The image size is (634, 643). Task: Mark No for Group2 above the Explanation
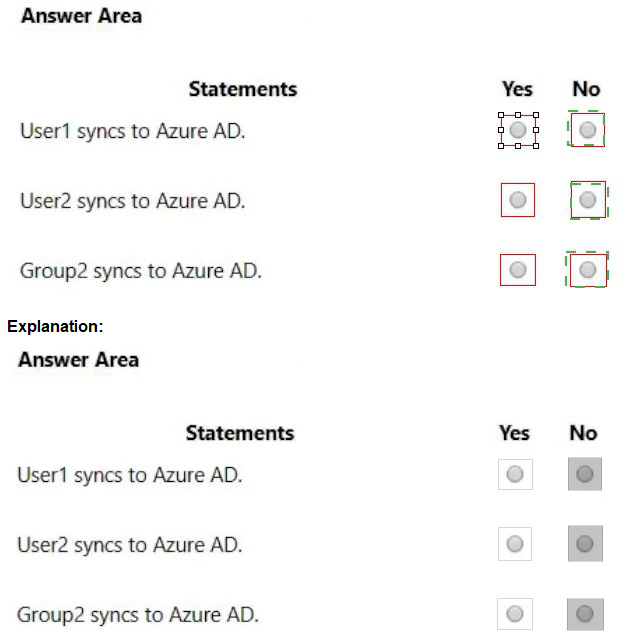[587, 270]
